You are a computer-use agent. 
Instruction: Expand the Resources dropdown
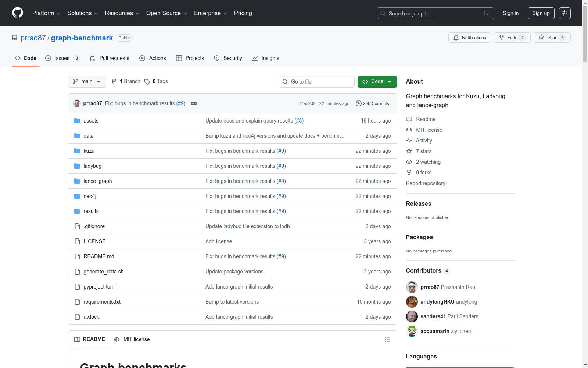coord(122,13)
